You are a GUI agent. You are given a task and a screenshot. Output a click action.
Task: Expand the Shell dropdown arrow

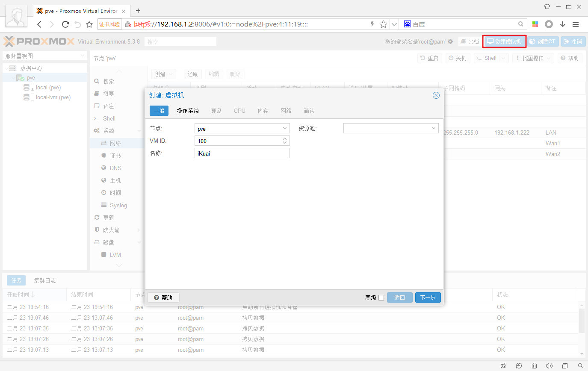(503, 58)
